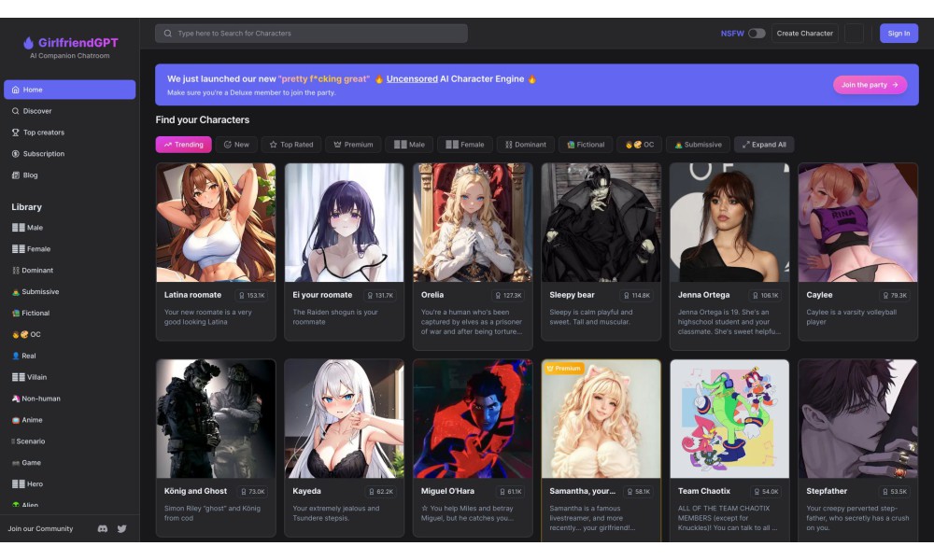Viewport: 934px width, 560px height.
Task: Click the Create Character button
Action: point(805,34)
